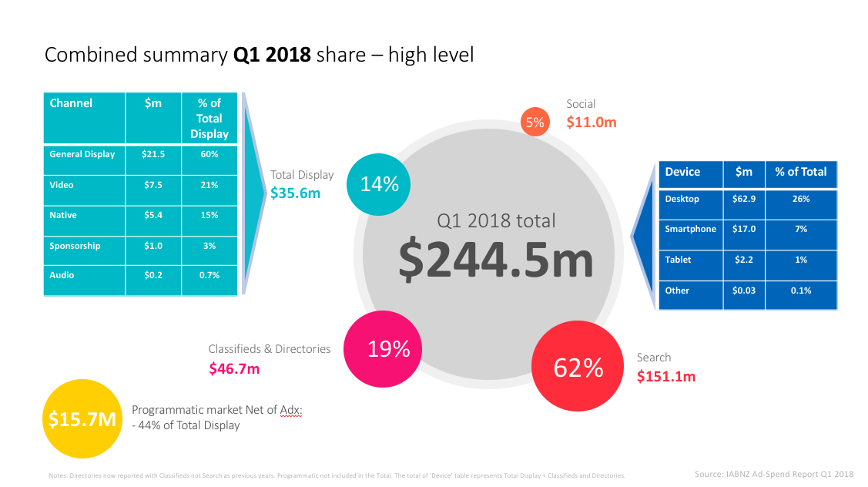Click the pink 19% circle

383,349
